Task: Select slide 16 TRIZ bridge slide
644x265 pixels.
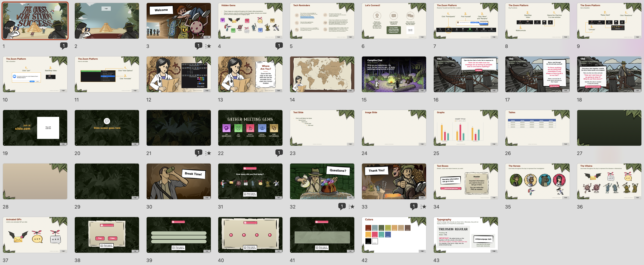Action: [466, 74]
